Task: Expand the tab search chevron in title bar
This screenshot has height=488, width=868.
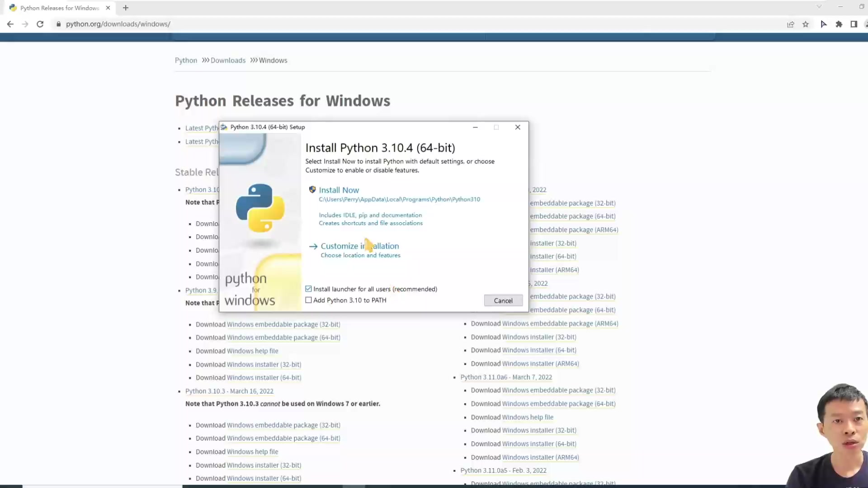Action: click(x=819, y=7)
